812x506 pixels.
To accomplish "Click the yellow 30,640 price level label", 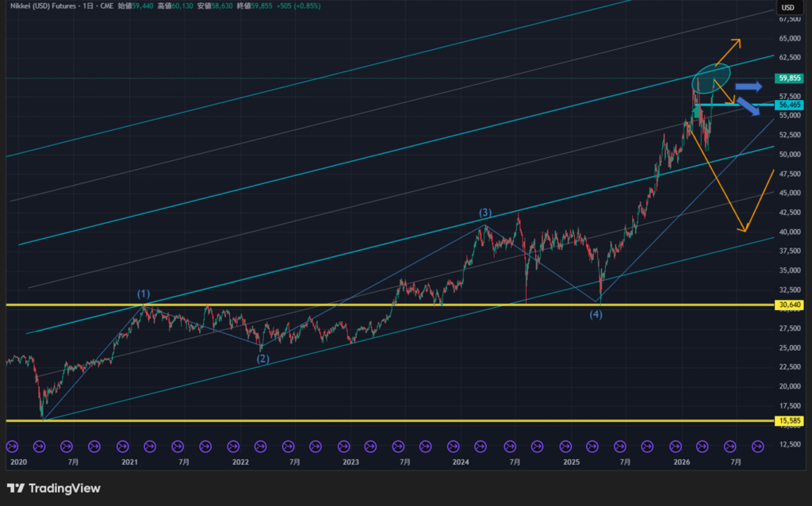I will click(x=791, y=305).
